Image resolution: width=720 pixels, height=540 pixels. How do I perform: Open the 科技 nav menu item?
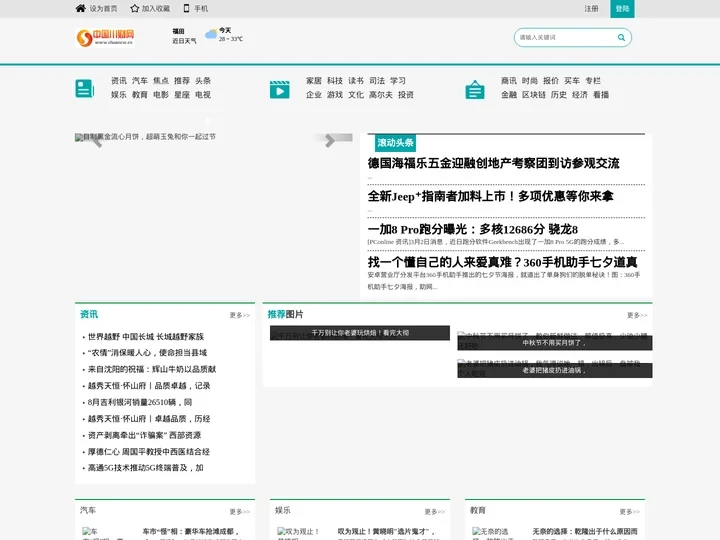(x=335, y=81)
